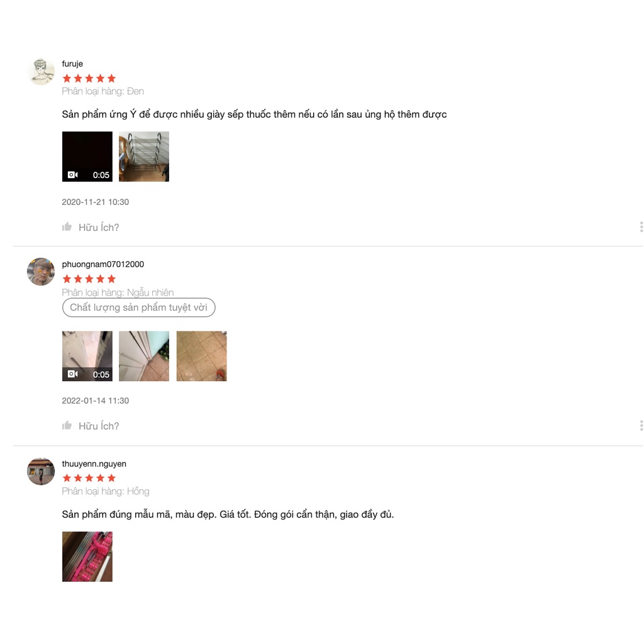The height and width of the screenshot is (644, 644).
Task: Click thuuyenn.nguyen's profile avatar
Action: tap(41, 472)
